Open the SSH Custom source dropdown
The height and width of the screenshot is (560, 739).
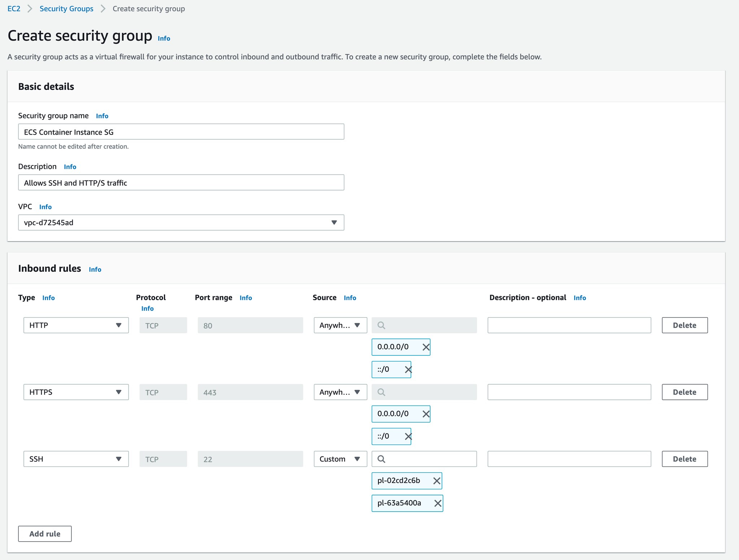[x=340, y=459]
